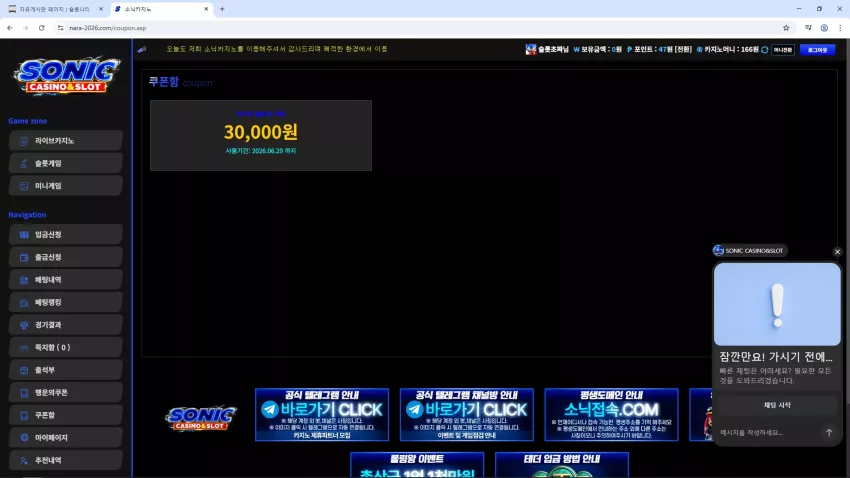Click the 사용기간: 2026.06.29 까지 text
Screen dimensions: 850x478
(x=261, y=151)
